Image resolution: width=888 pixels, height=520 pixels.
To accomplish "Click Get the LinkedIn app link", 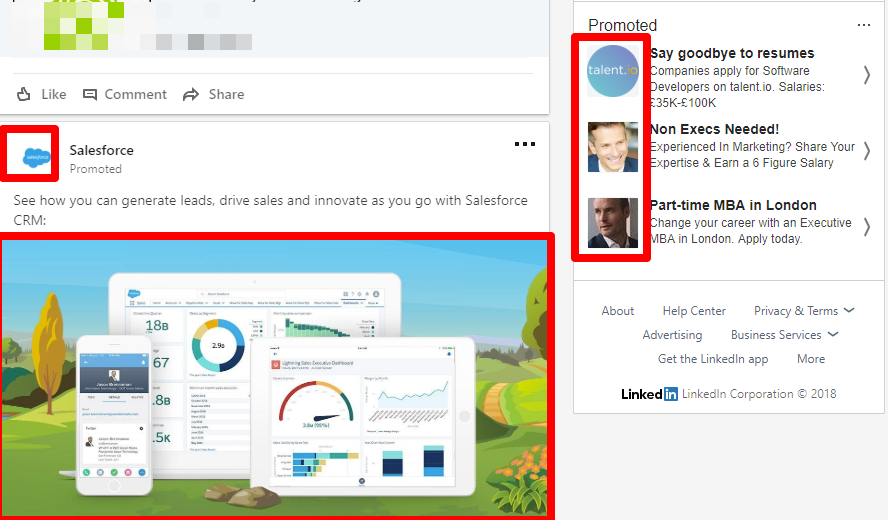I will pos(712,359).
